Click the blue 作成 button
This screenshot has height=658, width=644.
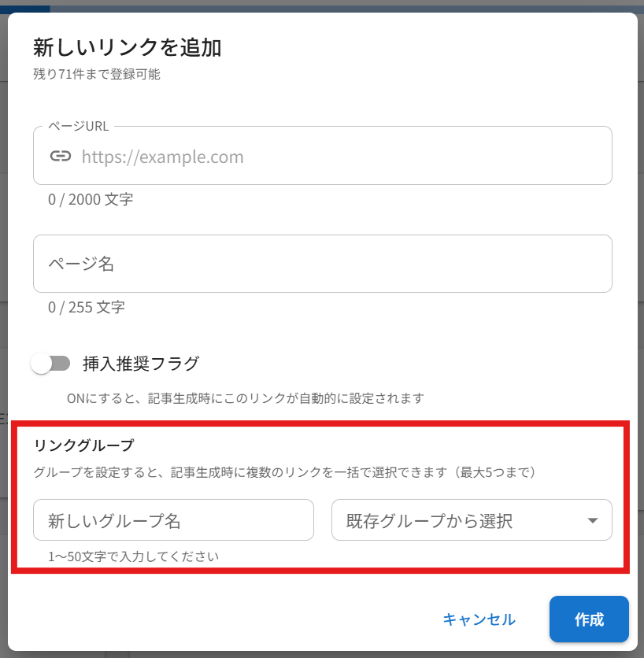[x=589, y=619]
